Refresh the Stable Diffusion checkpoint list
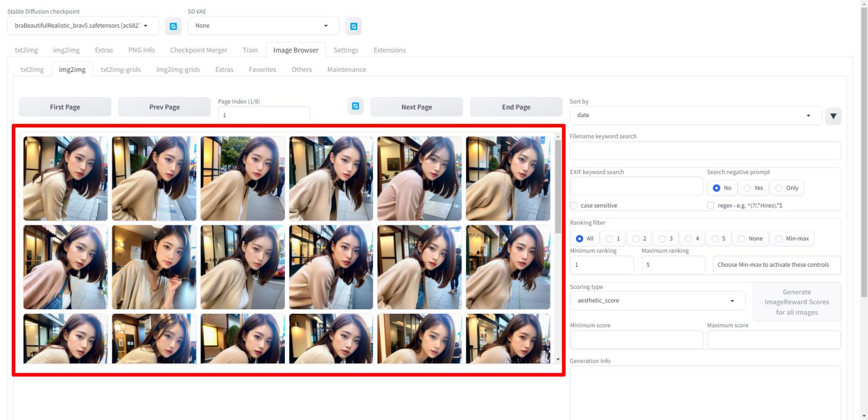868x420 pixels. pos(173,25)
